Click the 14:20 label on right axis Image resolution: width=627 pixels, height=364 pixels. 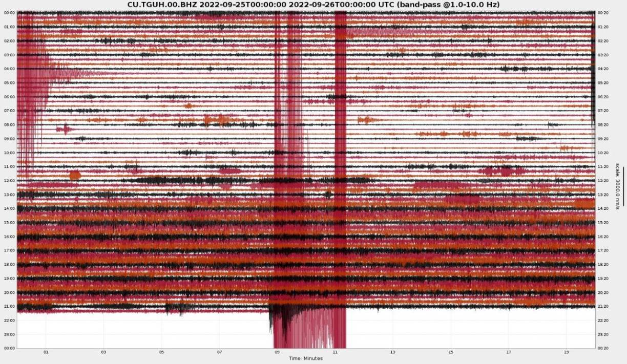[x=603, y=209]
